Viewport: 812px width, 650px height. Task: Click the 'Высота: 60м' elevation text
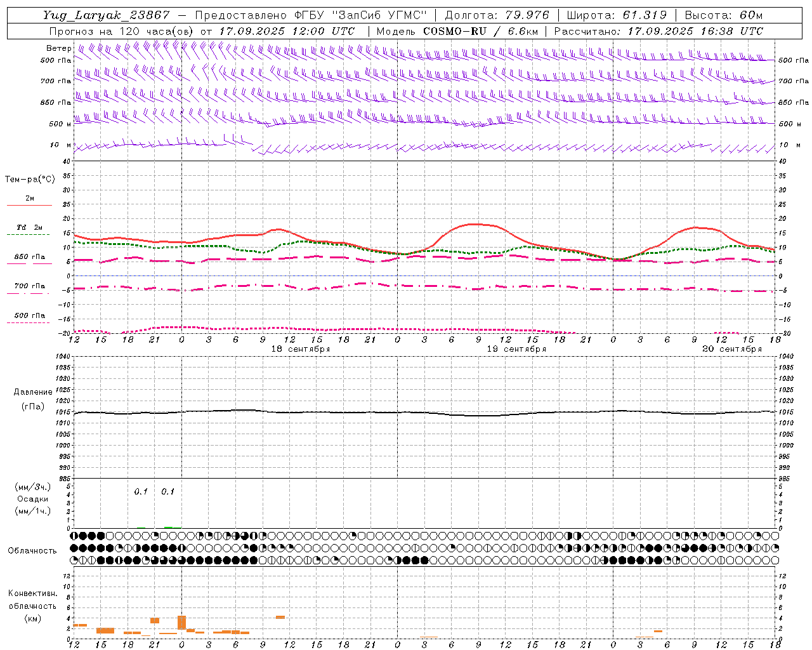(x=723, y=15)
